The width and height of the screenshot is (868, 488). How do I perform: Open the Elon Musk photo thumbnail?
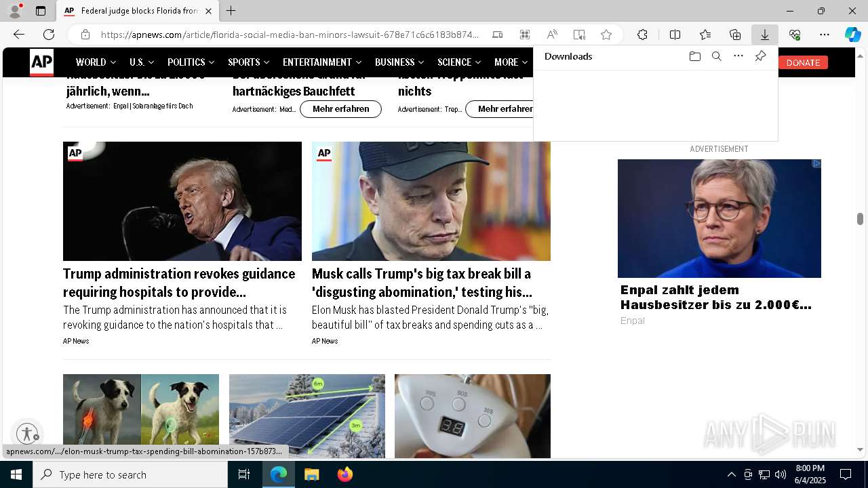pyautogui.click(x=431, y=201)
